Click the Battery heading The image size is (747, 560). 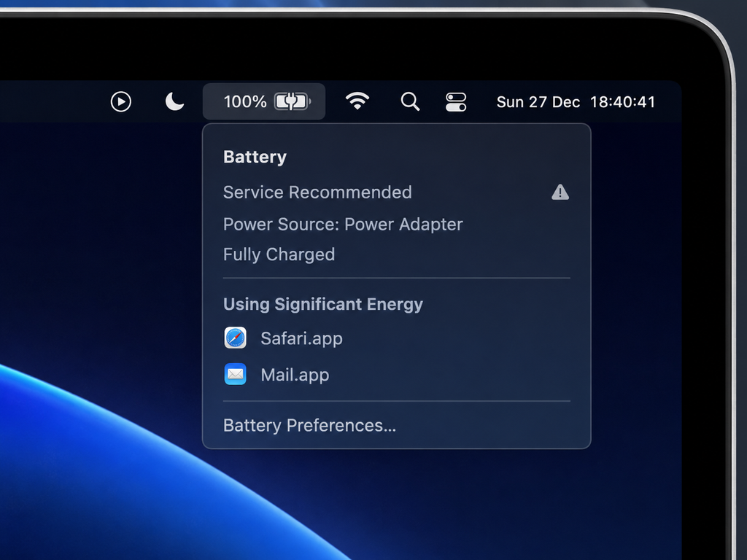(255, 157)
